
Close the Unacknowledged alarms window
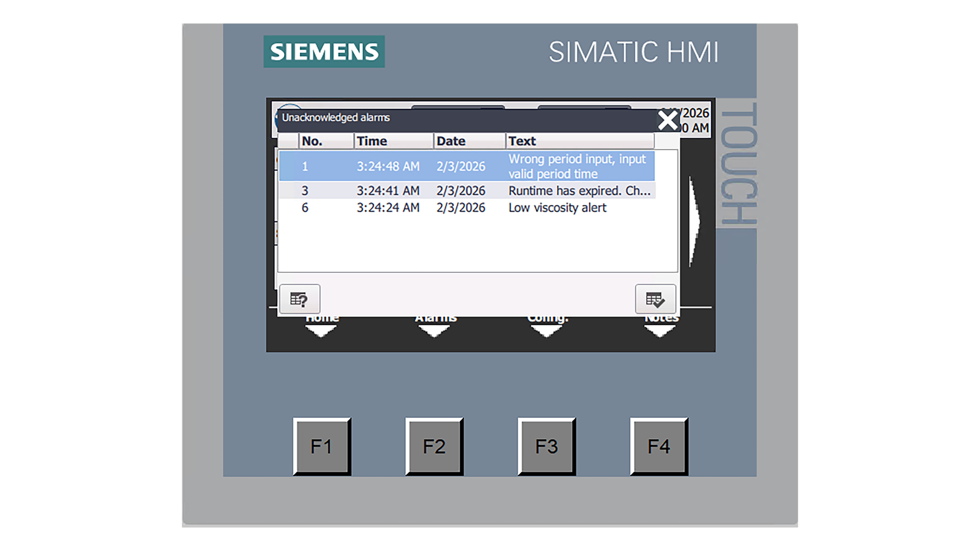click(x=668, y=121)
